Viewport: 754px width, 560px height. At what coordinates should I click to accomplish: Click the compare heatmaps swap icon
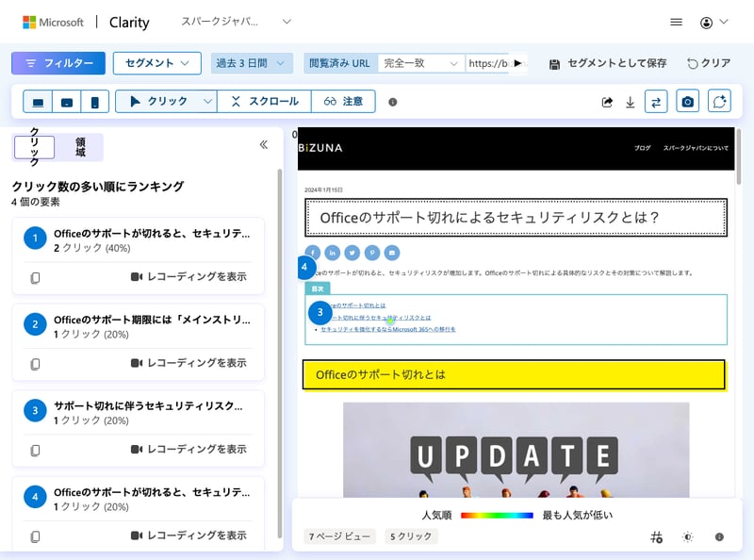coord(656,102)
